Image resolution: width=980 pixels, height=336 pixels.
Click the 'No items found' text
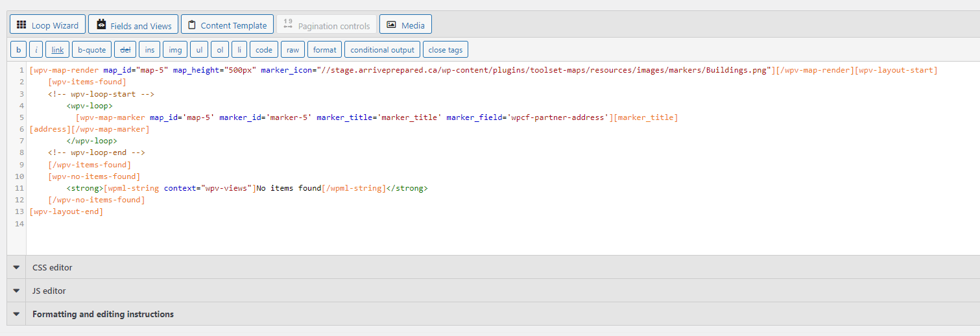pos(289,188)
